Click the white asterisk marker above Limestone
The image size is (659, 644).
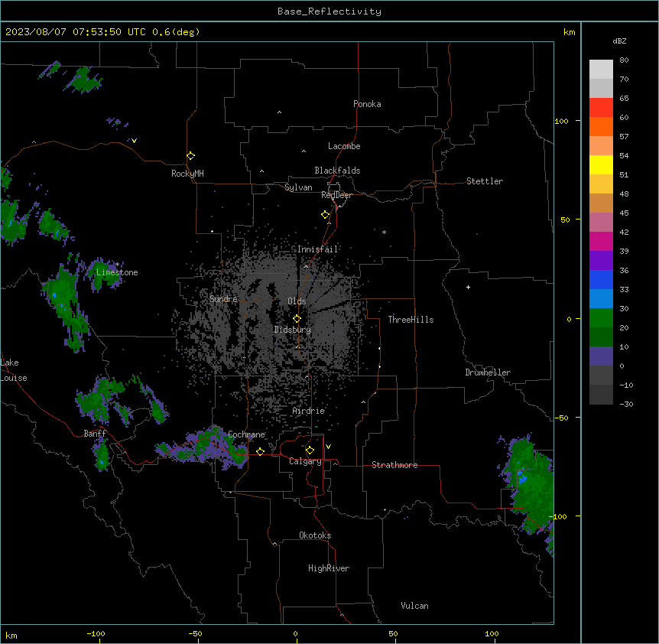click(118, 265)
